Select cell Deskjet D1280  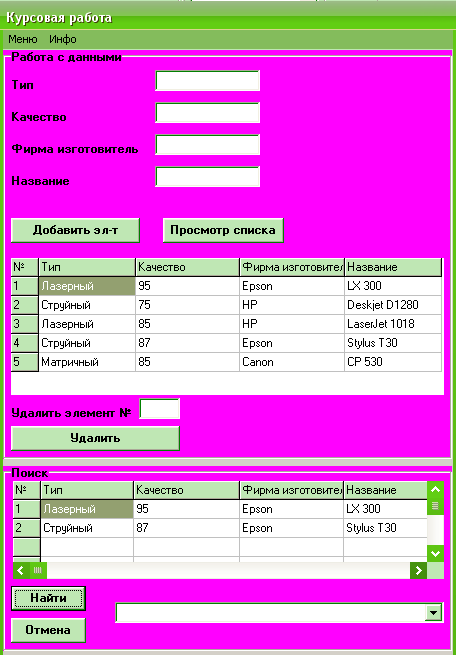(393, 305)
